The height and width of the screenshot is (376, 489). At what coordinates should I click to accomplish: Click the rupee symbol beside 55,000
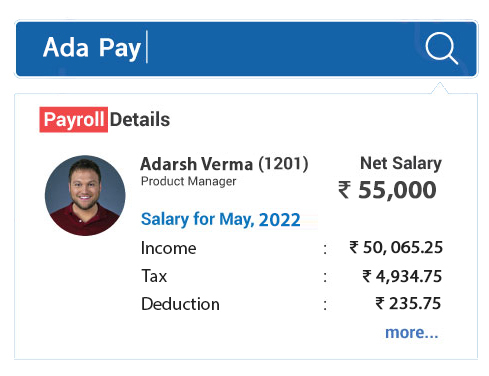(345, 190)
